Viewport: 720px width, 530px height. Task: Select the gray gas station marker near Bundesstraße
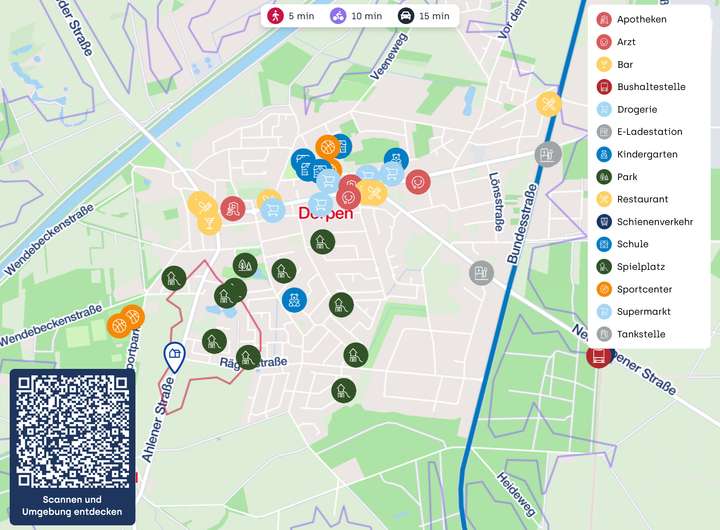coord(546,155)
